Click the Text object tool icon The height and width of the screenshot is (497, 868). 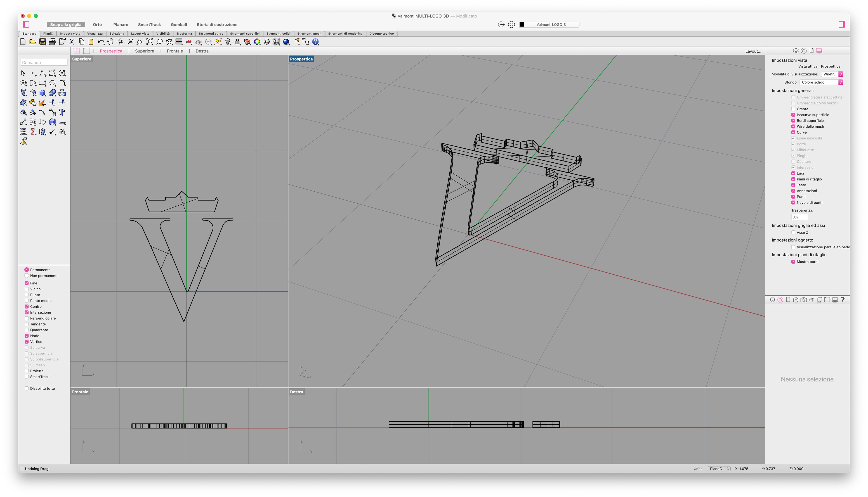pos(62,112)
